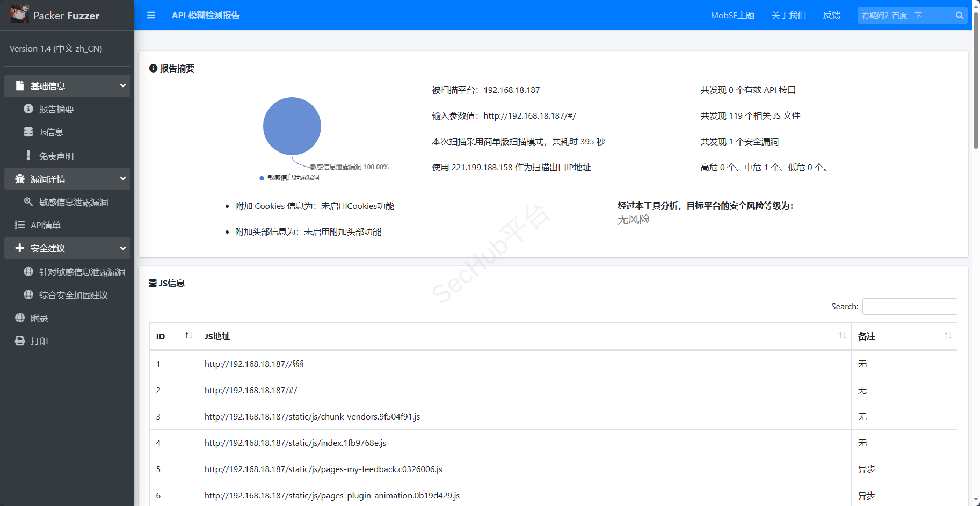This screenshot has width=980, height=506.
Task: Click the hamburger menu icon in header
Action: [151, 16]
